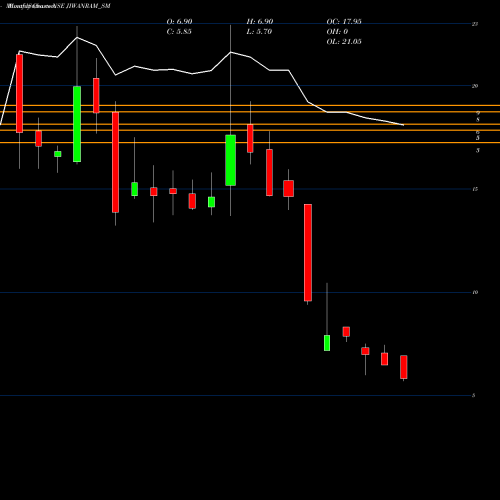Click the 'O: 6.90' open value
This screenshot has width=500, height=500.
[x=179, y=22]
